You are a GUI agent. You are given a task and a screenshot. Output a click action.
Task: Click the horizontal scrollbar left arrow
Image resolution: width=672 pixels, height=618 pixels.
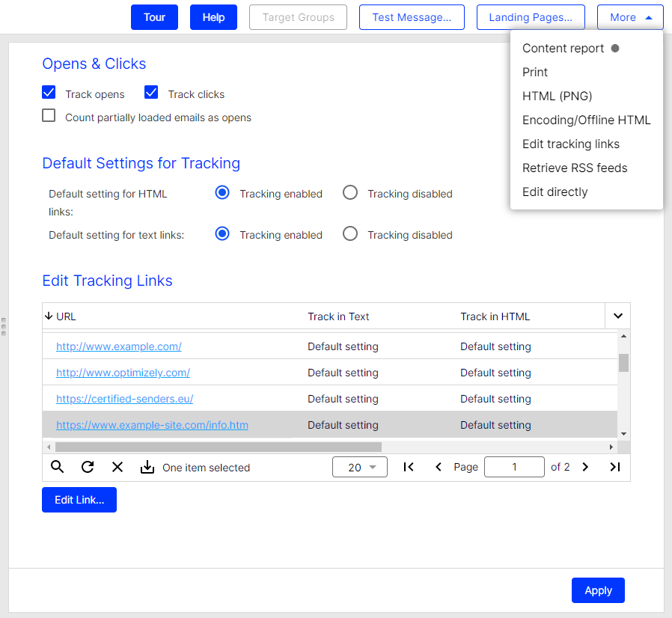point(49,447)
